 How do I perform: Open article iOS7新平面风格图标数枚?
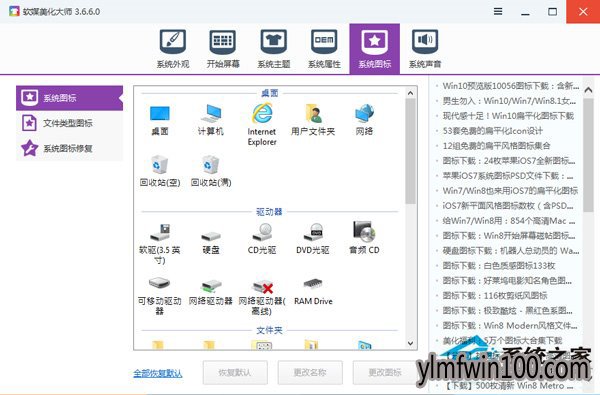(508, 206)
